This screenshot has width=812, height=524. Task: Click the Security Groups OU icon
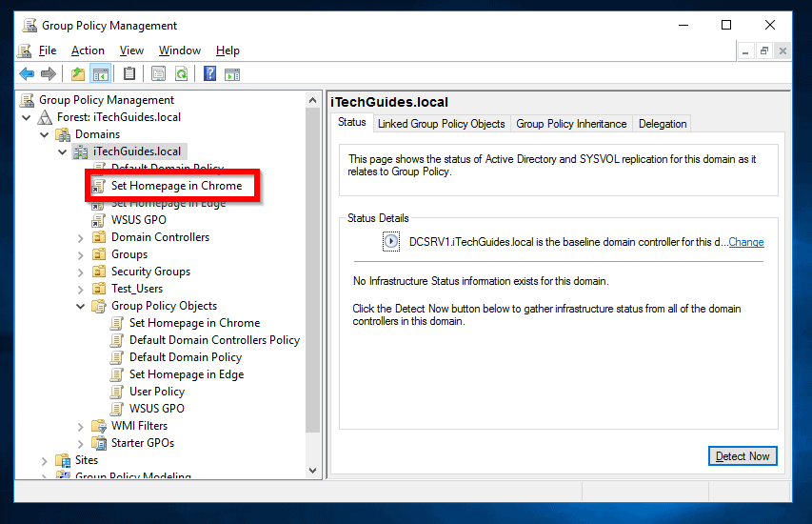(x=98, y=272)
